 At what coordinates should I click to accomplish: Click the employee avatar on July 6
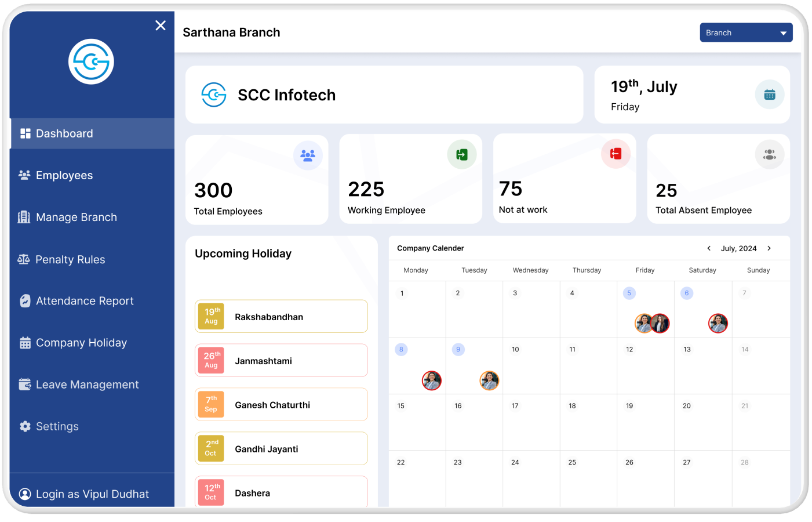(718, 323)
